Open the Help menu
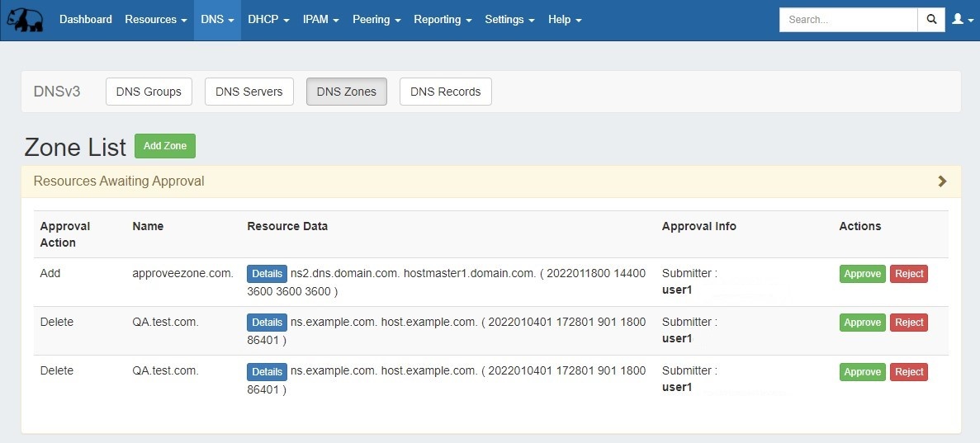 point(565,20)
